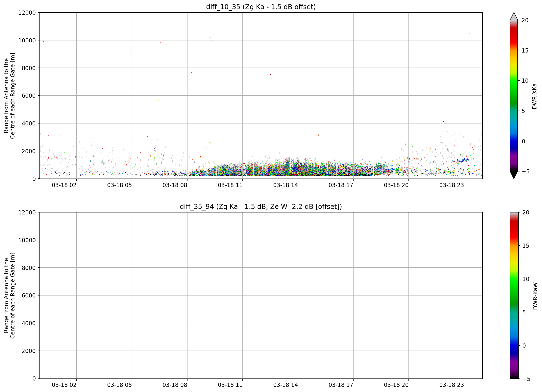Click the 10000 y-axis tick of the top plot

27,40
